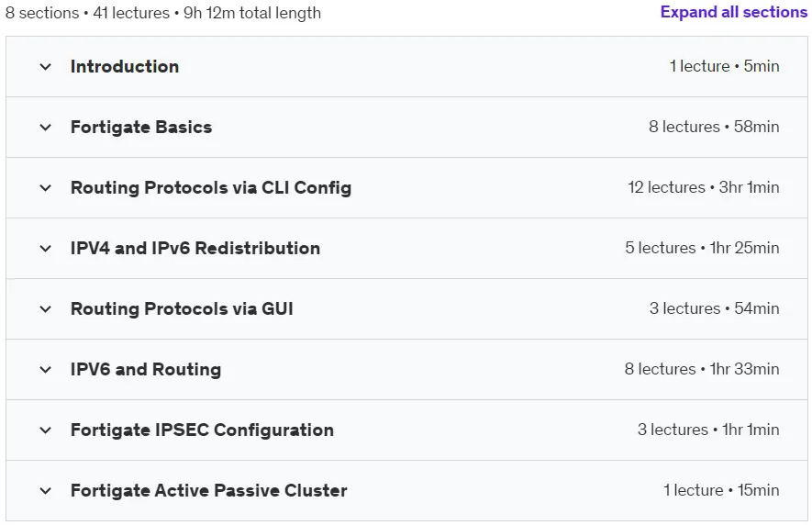The width and height of the screenshot is (812, 525).
Task: Click the IPV6 and Routing section heading
Action: [x=146, y=370]
